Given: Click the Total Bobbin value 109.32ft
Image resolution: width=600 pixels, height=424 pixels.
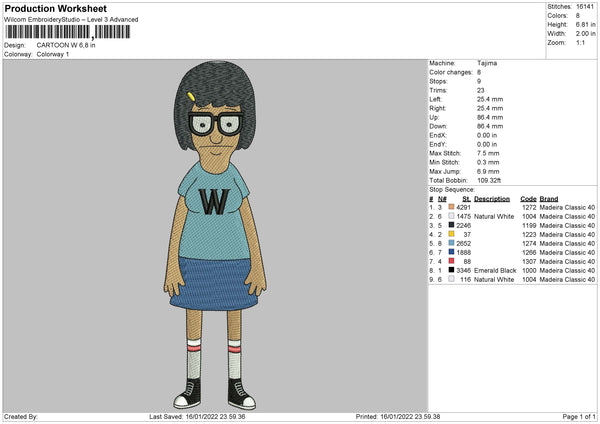Looking at the screenshot, I should pyautogui.click(x=489, y=180).
